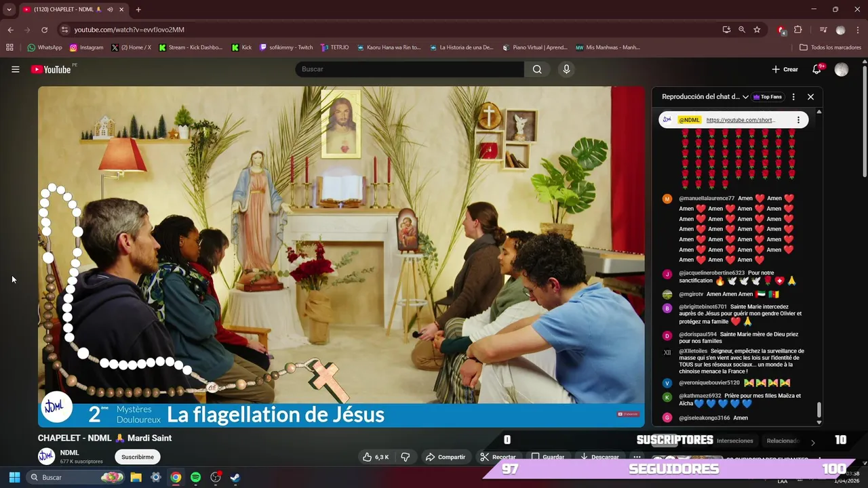Screen dimensions: 868x488
Task: Open File Explorer from taskbar
Action: tap(136, 477)
